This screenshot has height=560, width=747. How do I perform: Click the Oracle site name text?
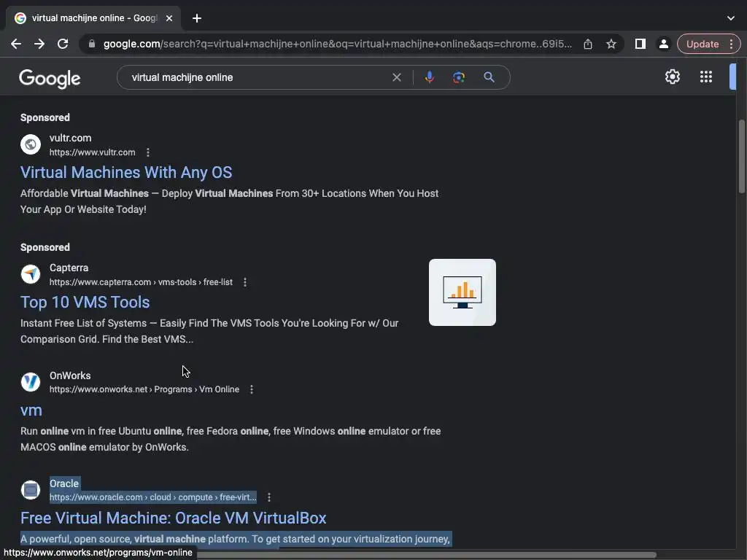tap(64, 483)
